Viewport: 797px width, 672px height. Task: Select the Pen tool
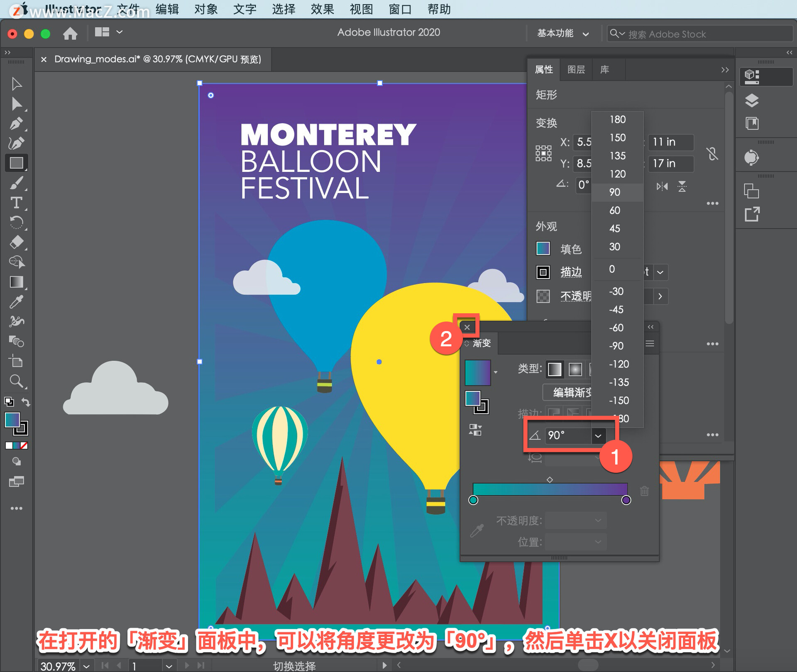[x=16, y=124]
